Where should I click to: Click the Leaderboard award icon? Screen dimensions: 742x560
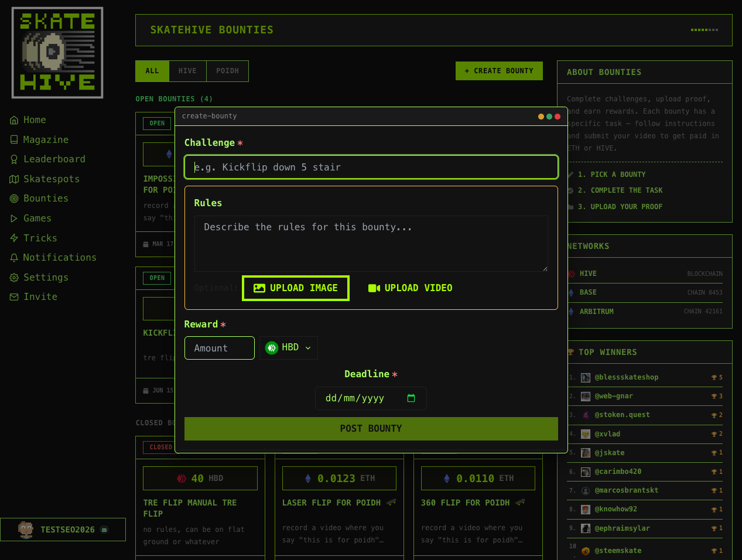14,159
